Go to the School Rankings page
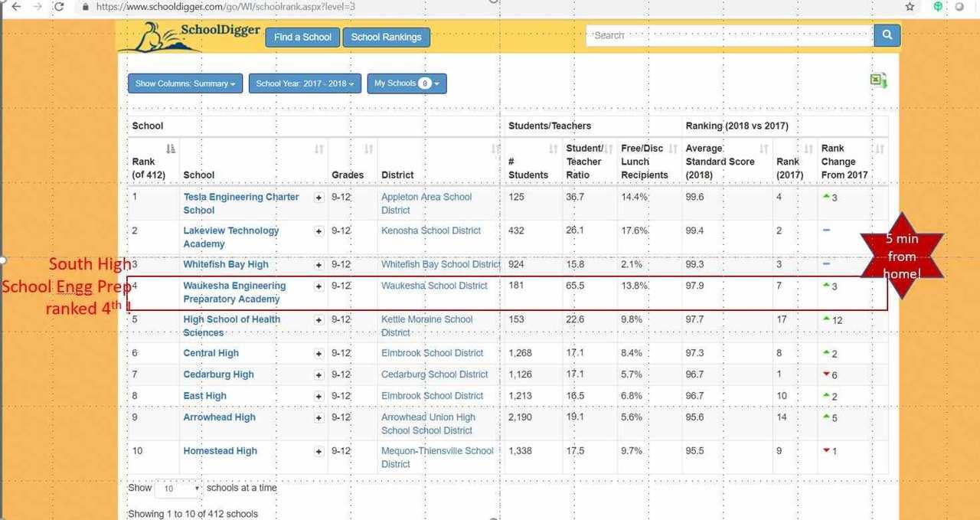 pos(386,37)
